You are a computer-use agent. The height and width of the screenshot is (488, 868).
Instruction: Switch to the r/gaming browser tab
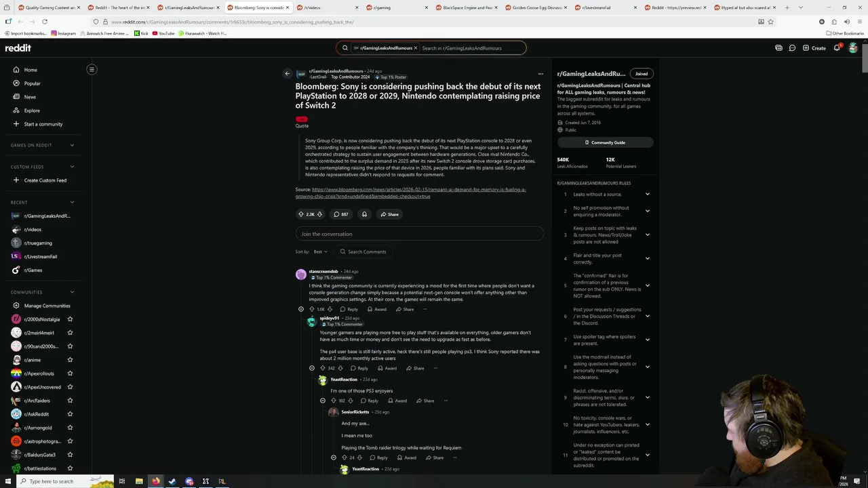[395, 7]
